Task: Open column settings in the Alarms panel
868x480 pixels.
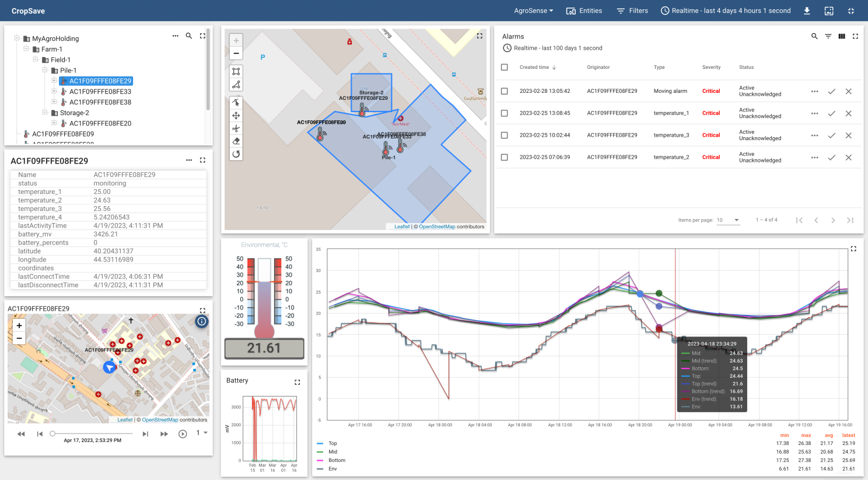Action: click(842, 36)
